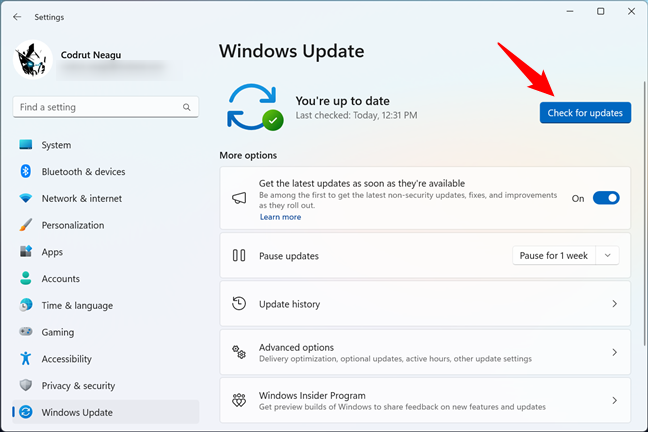The width and height of the screenshot is (648, 432).
Task: Click the Windows Insider Program hearts icon
Action: (239, 400)
